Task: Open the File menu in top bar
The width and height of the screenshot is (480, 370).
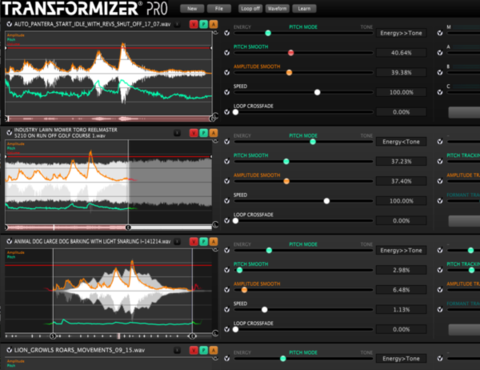Action: pos(219,8)
